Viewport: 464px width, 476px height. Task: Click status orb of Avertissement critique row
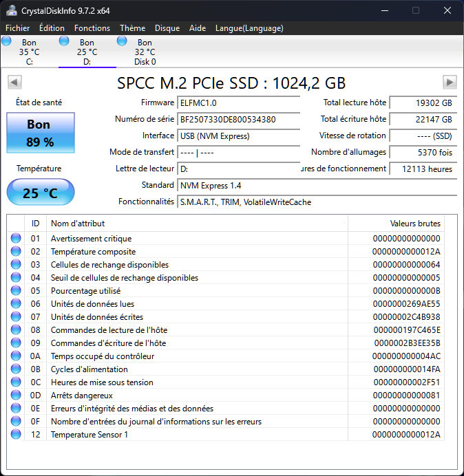tap(16, 238)
